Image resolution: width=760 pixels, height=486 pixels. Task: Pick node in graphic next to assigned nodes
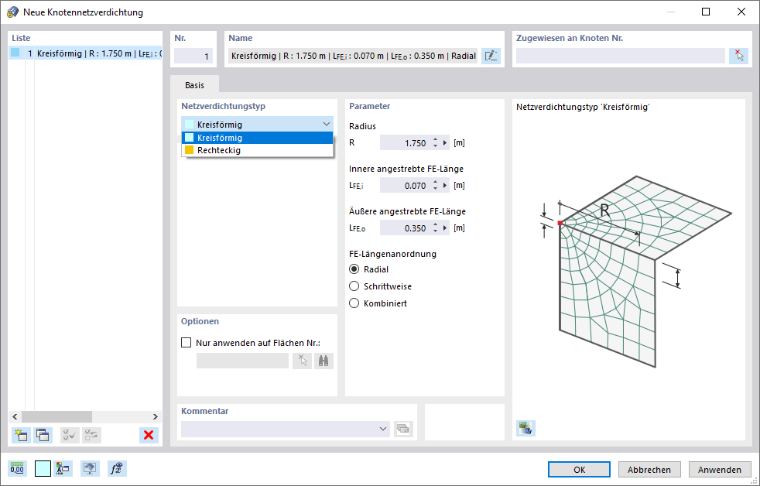pyautogui.click(x=739, y=56)
